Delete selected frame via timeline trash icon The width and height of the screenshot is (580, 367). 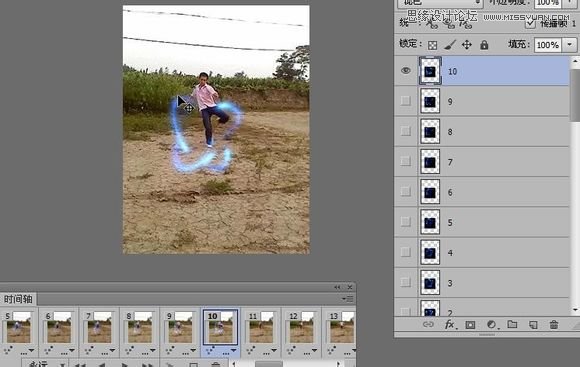[216, 364]
